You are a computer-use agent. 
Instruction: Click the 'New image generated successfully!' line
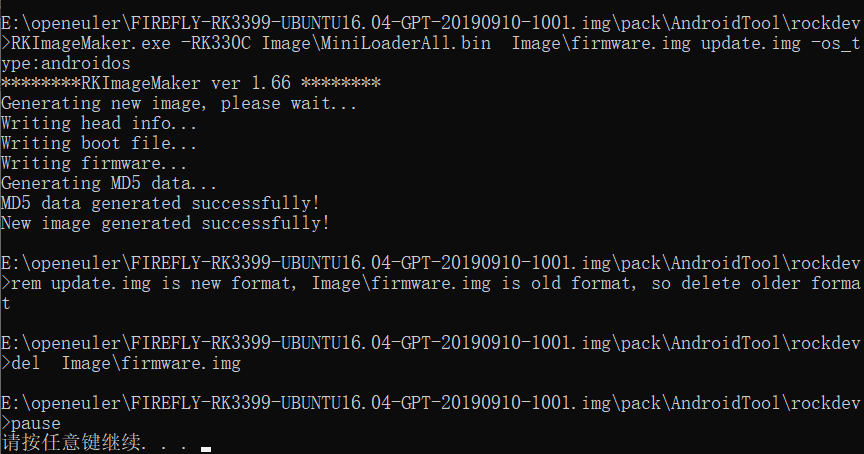click(x=165, y=223)
